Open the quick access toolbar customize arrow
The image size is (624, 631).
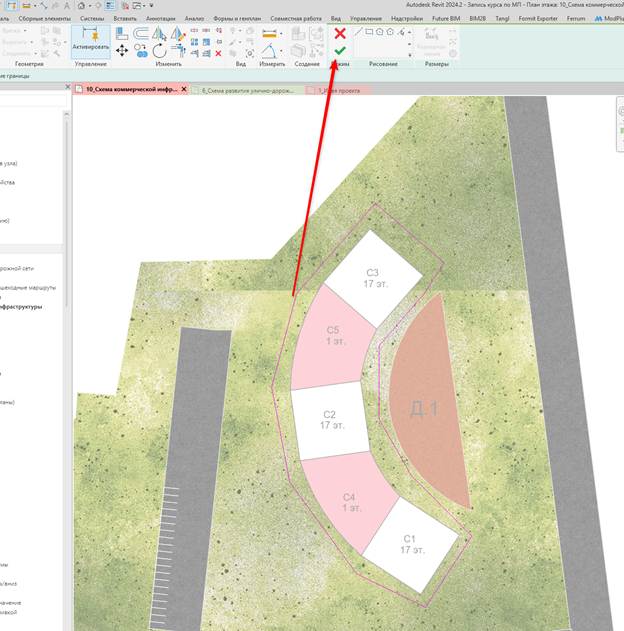[x=151, y=6]
